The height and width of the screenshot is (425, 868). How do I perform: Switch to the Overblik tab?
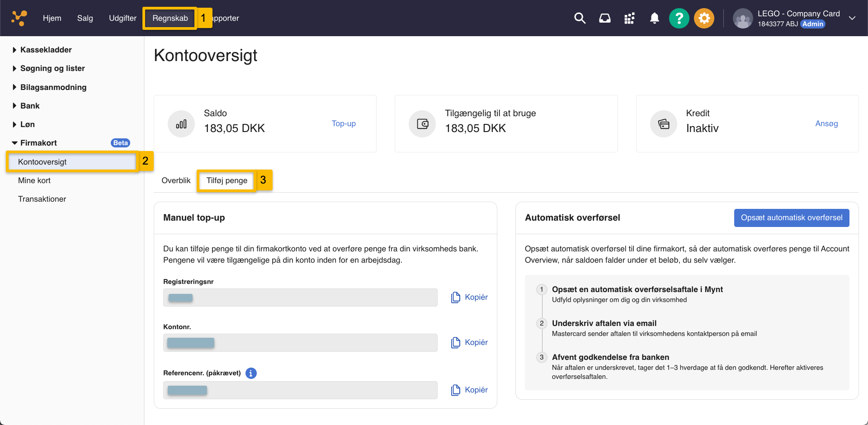point(176,180)
